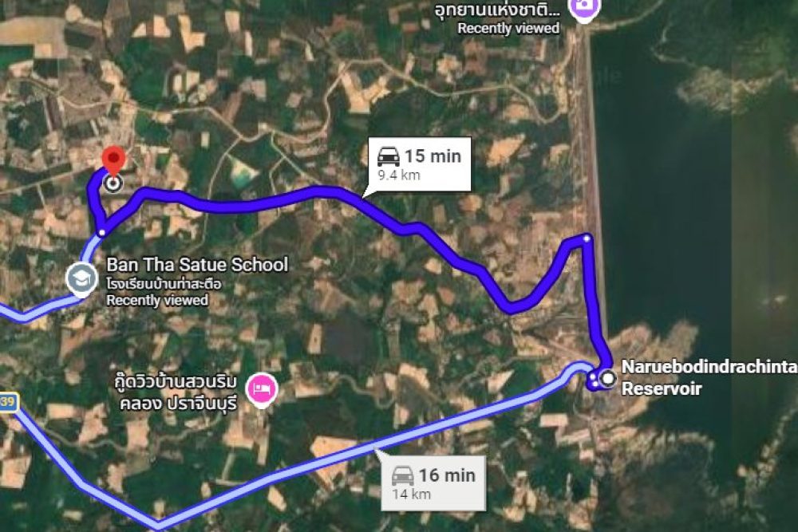Click the 9.4 km distance text
The image size is (798, 532).
pyautogui.click(x=399, y=175)
